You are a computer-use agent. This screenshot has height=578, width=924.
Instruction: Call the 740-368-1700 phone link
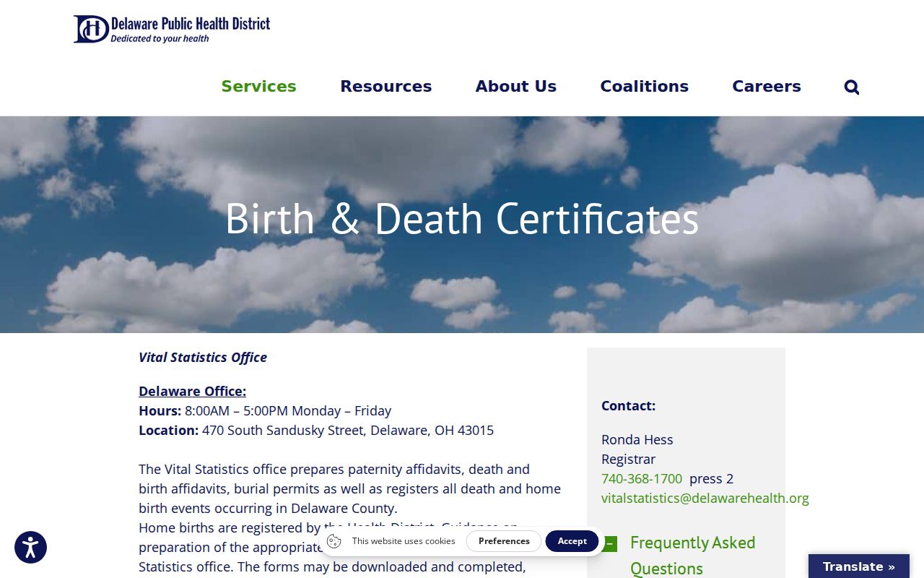[x=641, y=478]
